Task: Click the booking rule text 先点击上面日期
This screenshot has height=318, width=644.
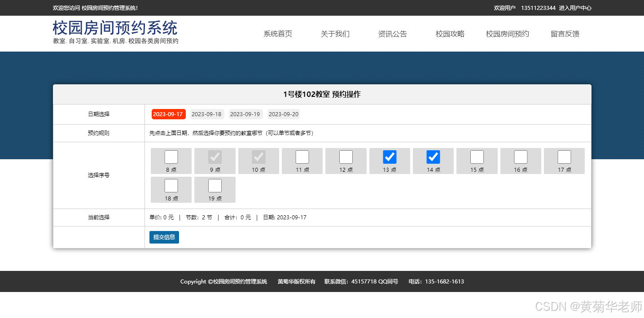Action: (232, 133)
